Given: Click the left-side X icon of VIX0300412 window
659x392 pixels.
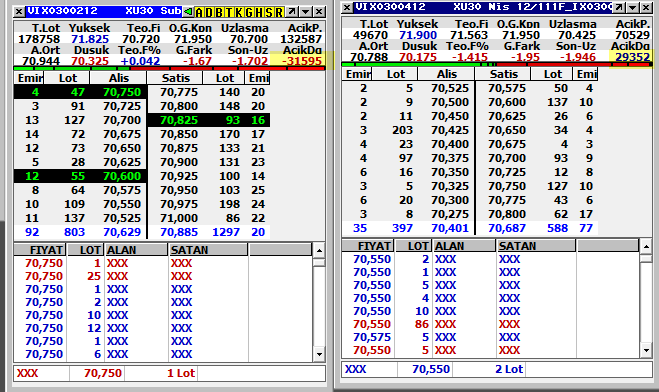Looking at the screenshot, I should point(347,8).
